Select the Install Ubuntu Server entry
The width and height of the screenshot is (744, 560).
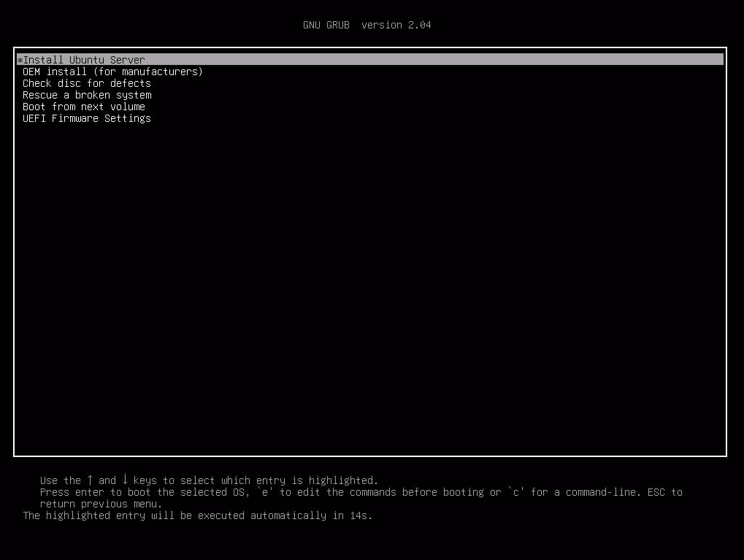pyautogui.click(x=370, y=60)
